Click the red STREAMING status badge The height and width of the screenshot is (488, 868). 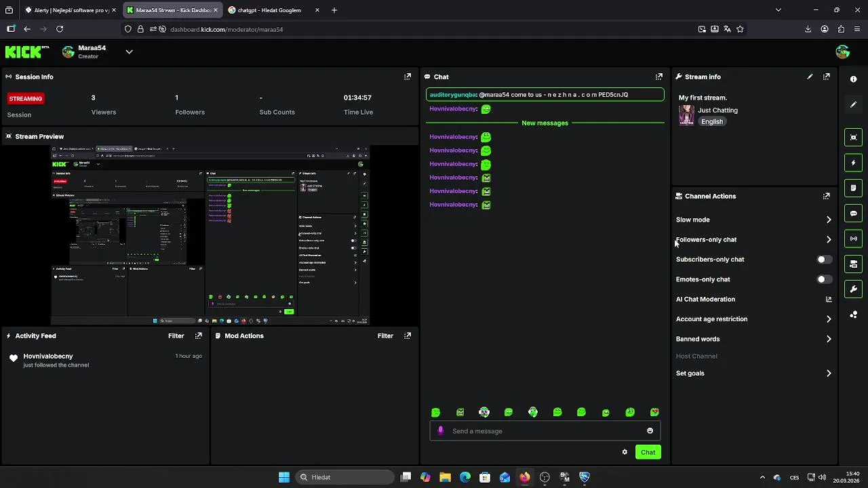pos(25,98)
